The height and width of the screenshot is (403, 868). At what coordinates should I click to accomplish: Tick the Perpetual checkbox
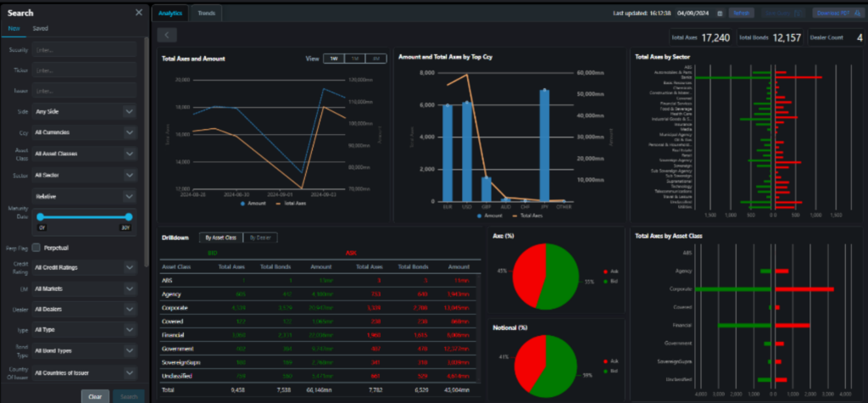click(x=36, y=247)
